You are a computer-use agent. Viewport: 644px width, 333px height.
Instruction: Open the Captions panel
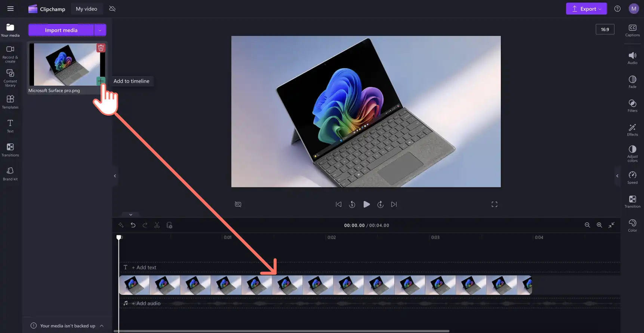pyautogui.click(x=632, y=30)
